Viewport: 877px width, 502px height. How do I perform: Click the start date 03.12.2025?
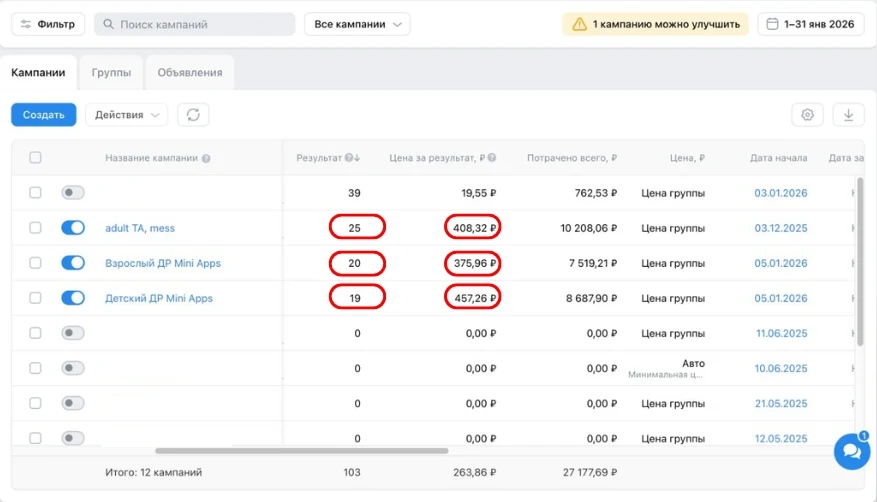click(781, 228)
